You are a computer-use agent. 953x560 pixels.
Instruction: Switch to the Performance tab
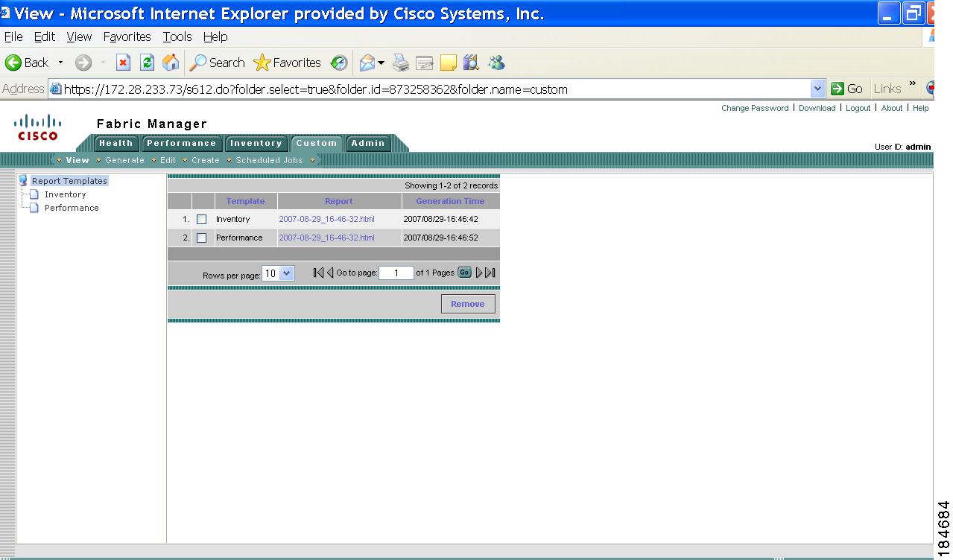(181, 144)
